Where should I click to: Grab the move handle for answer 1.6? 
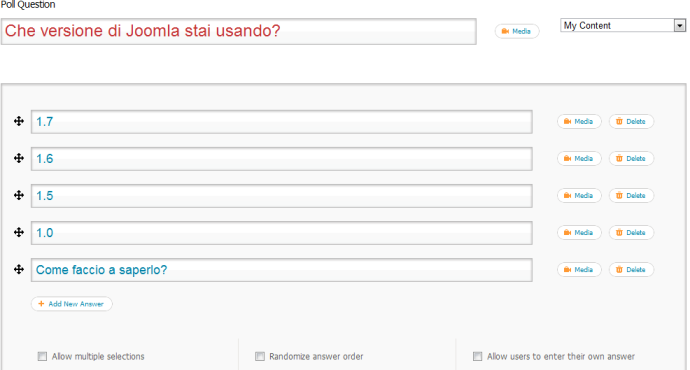coord(19,158)
